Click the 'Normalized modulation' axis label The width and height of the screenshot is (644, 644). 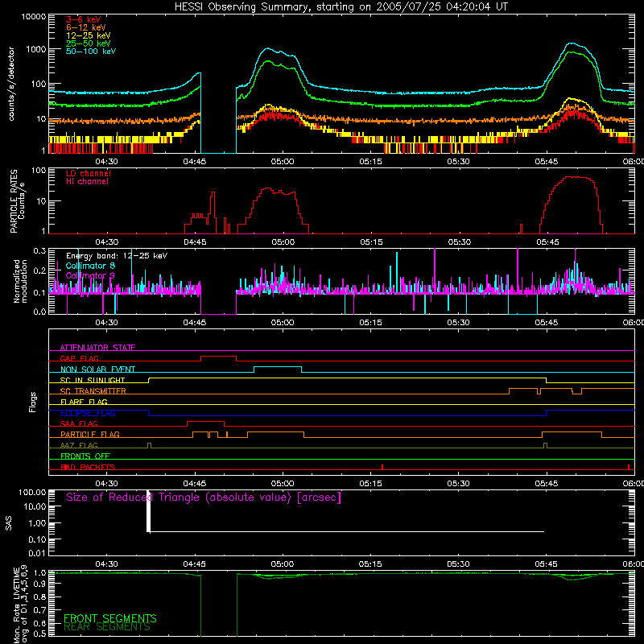pyautogui.click(x=20, y=281)
